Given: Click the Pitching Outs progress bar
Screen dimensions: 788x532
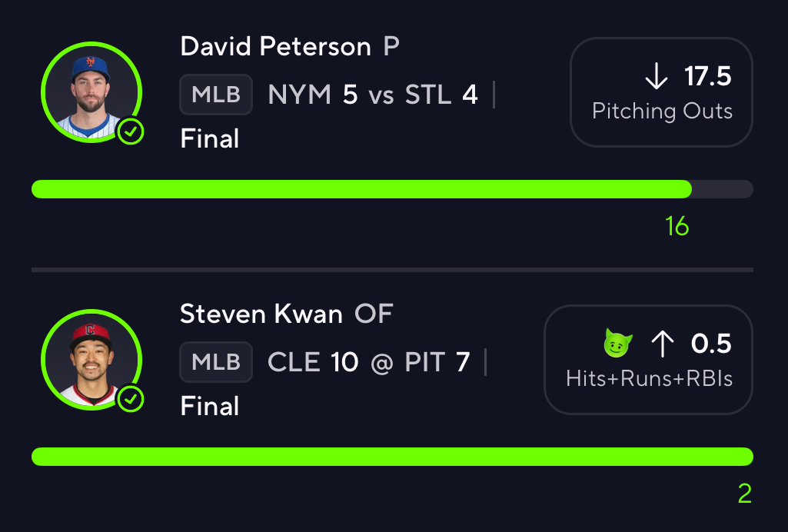Looking at the screenshot, I should [x=392, y=189].
